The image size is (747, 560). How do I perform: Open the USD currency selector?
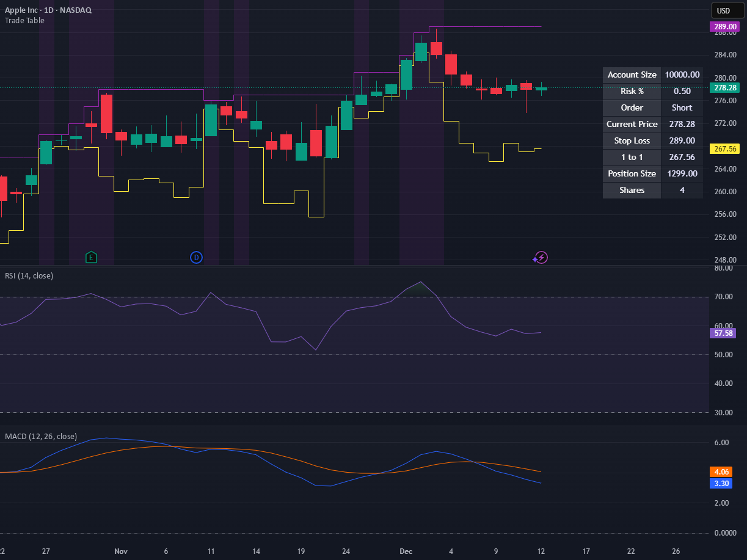[727, 10]
